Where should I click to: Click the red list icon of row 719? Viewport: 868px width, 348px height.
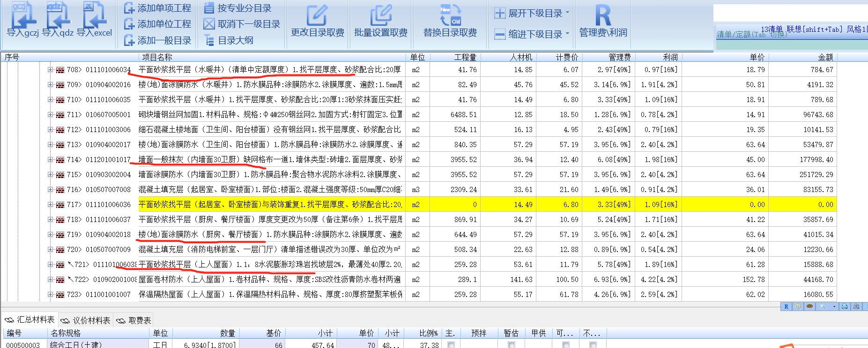tap(60, 235)
